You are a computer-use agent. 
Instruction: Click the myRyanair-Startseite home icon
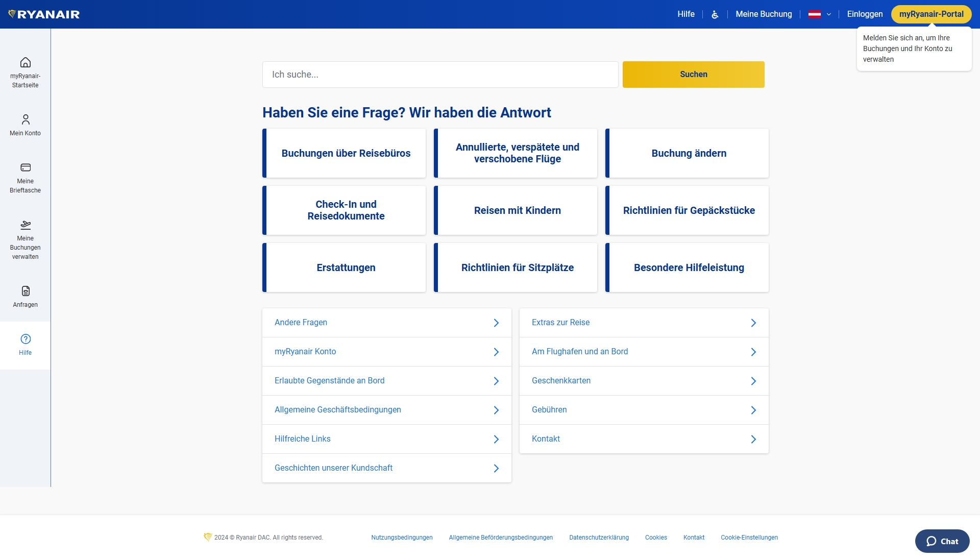tap(26, 62)
